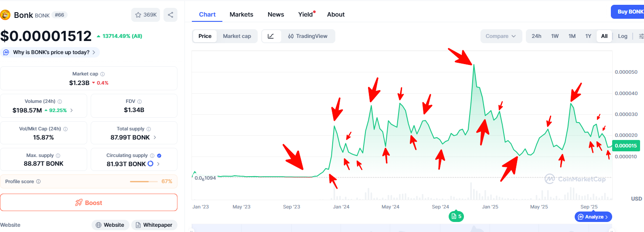Click the share icon button
644x232 pixels.
[x=170, y=15]
